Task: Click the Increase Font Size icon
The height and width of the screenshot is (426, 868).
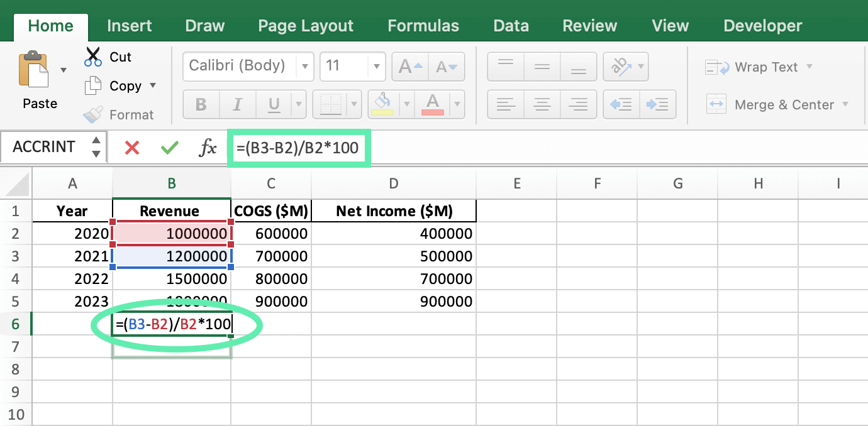Action: pos(409,67)
